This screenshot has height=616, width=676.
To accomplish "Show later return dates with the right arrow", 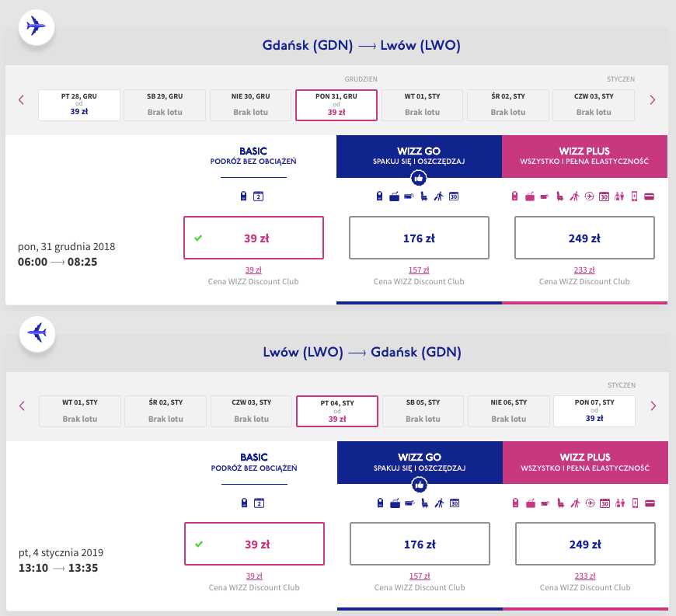I will coord(653,406).
